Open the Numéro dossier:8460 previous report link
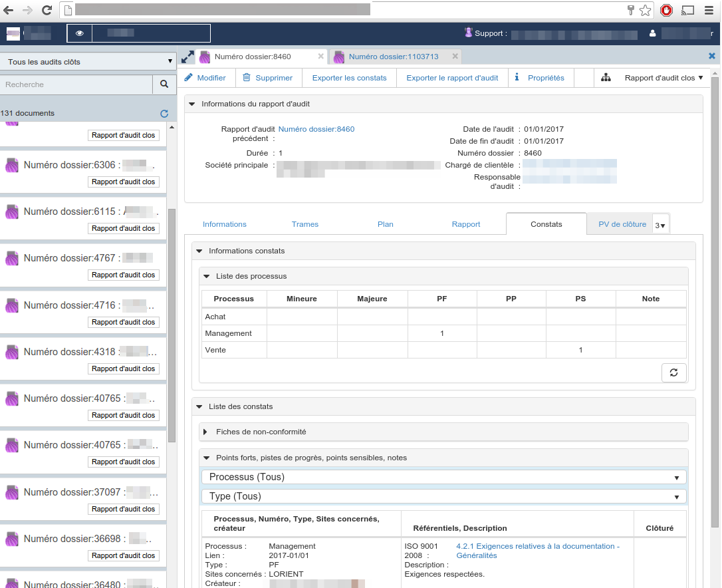The width and height of the screenshot is (722, 588). pos(316,129)
